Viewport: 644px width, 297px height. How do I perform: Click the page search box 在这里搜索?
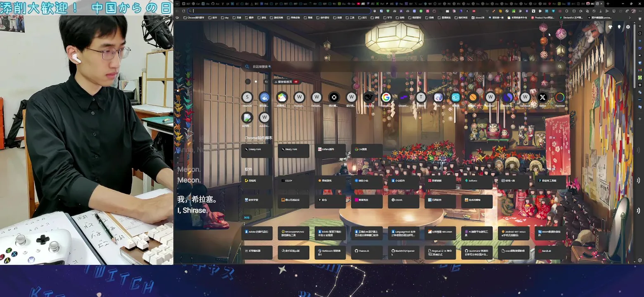pyautogui.click(x=405, y=66)
